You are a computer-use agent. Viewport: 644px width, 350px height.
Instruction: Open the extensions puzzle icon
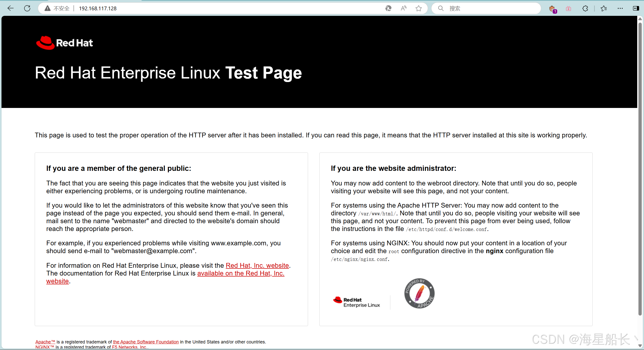tap(585, 8)
